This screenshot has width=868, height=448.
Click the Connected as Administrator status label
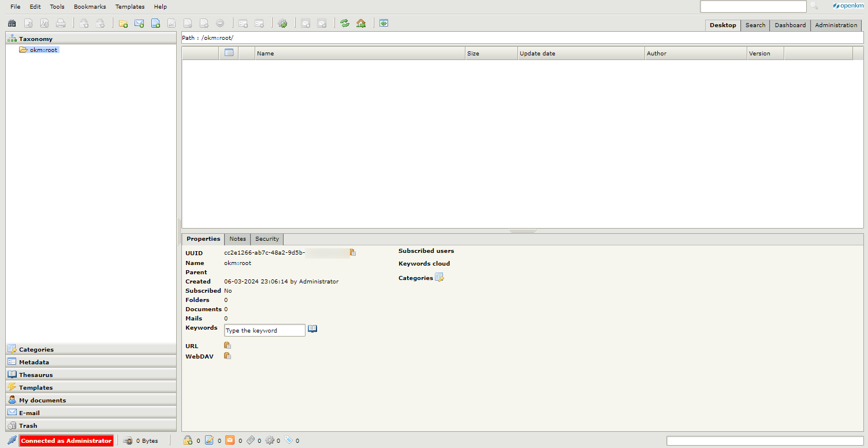coord(66,441)
